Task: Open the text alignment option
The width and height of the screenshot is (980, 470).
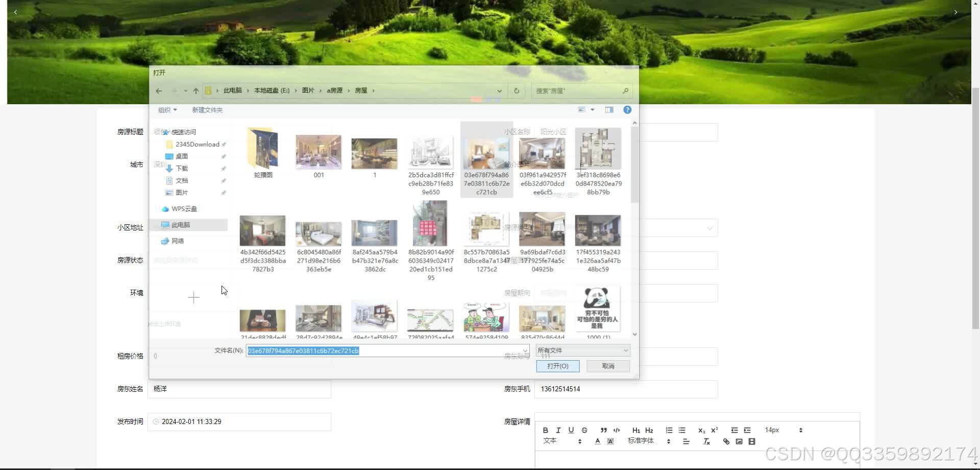Action: (x=686, y=441)
